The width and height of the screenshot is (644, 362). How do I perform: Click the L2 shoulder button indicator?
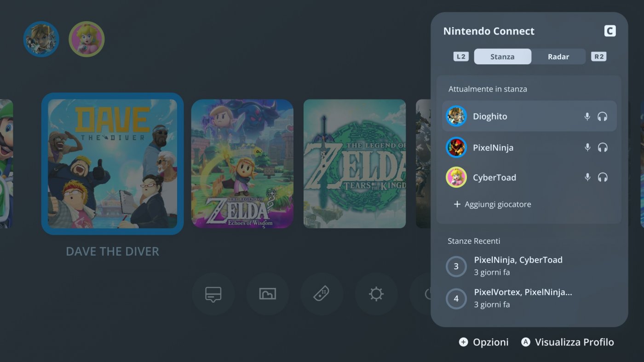click(x=460, y=57)
